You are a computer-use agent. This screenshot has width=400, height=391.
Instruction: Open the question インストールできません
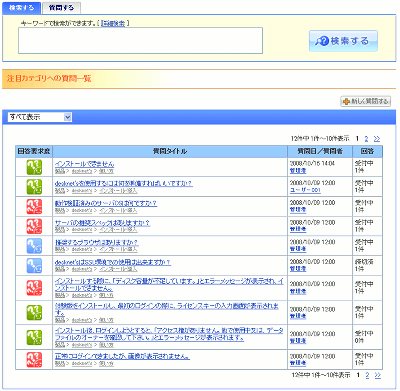tap(85, 164)
